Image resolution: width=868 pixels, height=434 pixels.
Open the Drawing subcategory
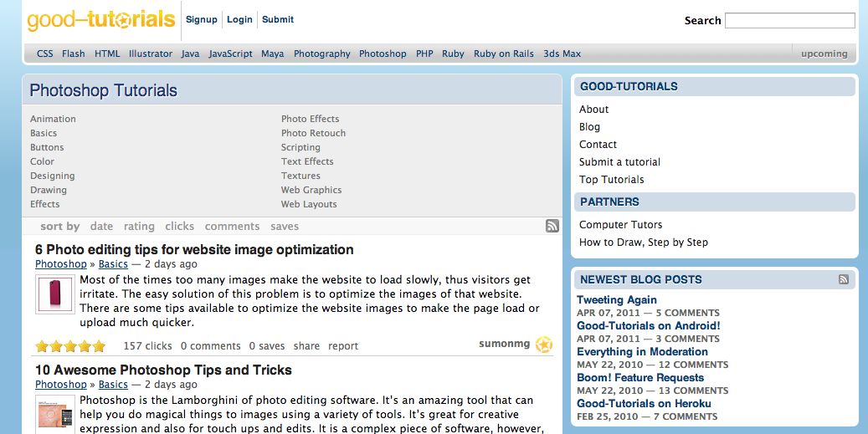(x=49, y=190)
